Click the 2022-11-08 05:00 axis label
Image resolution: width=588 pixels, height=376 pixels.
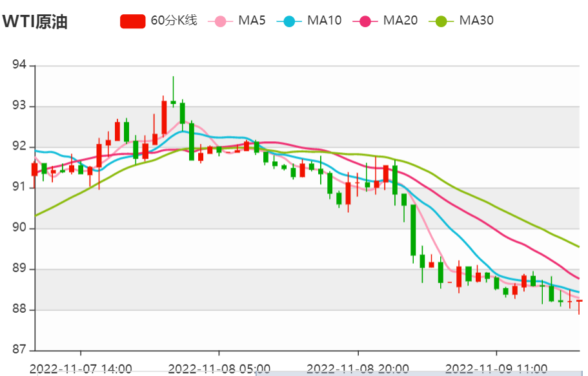(x=219, y=369)
